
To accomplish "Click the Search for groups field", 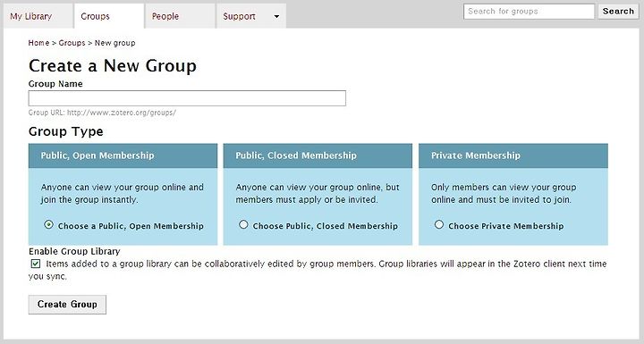I will (529, 12).
